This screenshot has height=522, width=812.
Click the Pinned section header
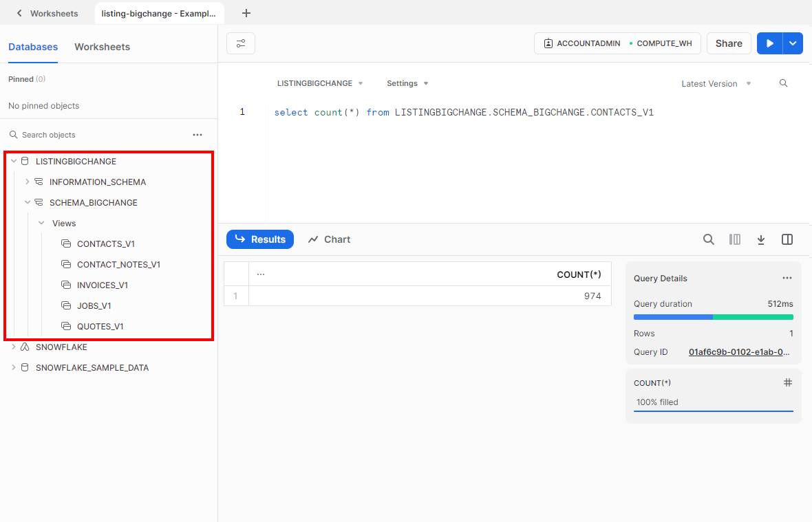tap(27, 79)
